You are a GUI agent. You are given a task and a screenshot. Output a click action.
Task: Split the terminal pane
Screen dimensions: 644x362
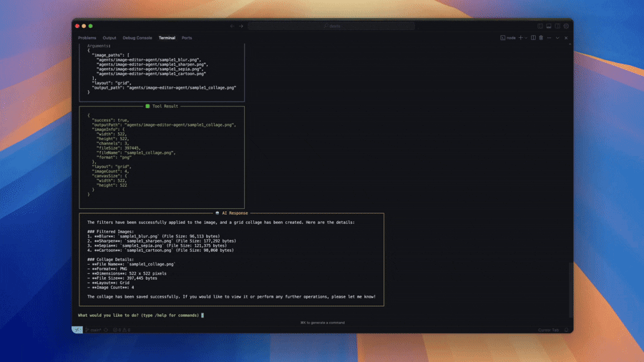coord(533,38)
